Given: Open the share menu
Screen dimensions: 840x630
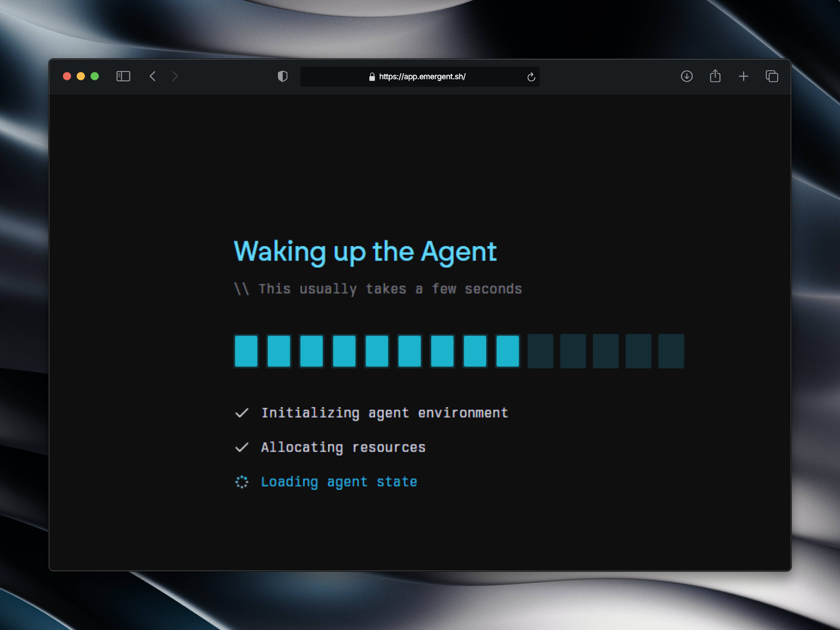Looking at the screenshot, I should [715, 77].
